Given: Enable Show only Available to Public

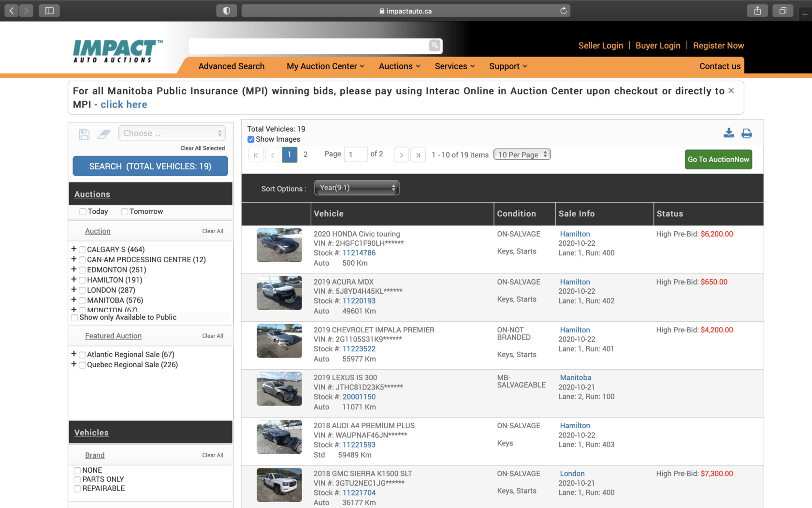Looking at the screenshot, I should click(x=74, y=317).
